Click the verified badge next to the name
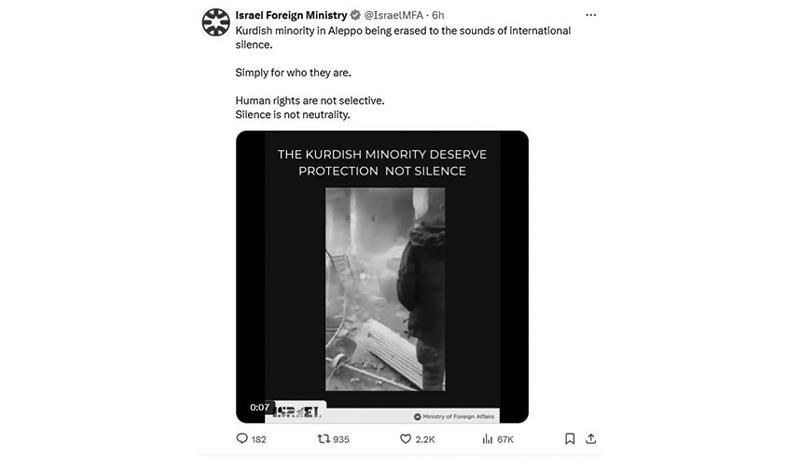The width and height of the screenshot is (800, 458). coord(356,15)
